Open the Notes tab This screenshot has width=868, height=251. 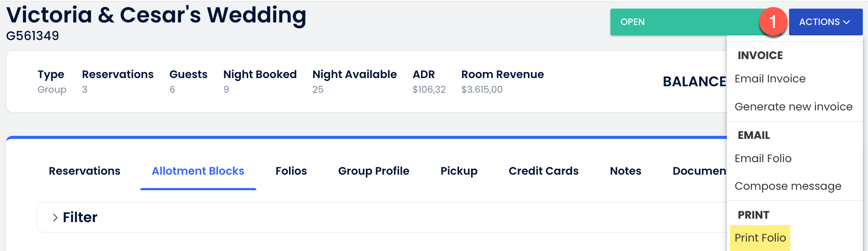click(625, 171)
